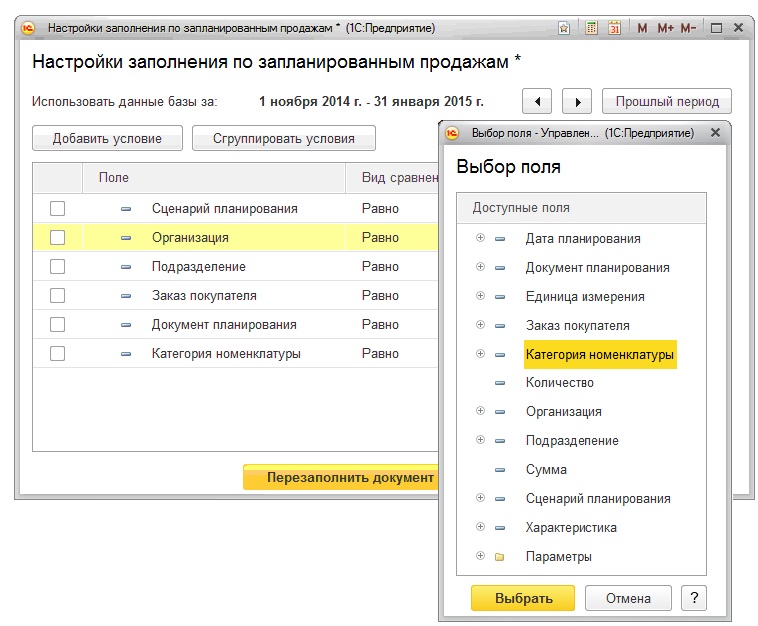Expand Заказ покупателя in available fields
The width and height of the screenshot is (758, 626).
coord(480,324)
